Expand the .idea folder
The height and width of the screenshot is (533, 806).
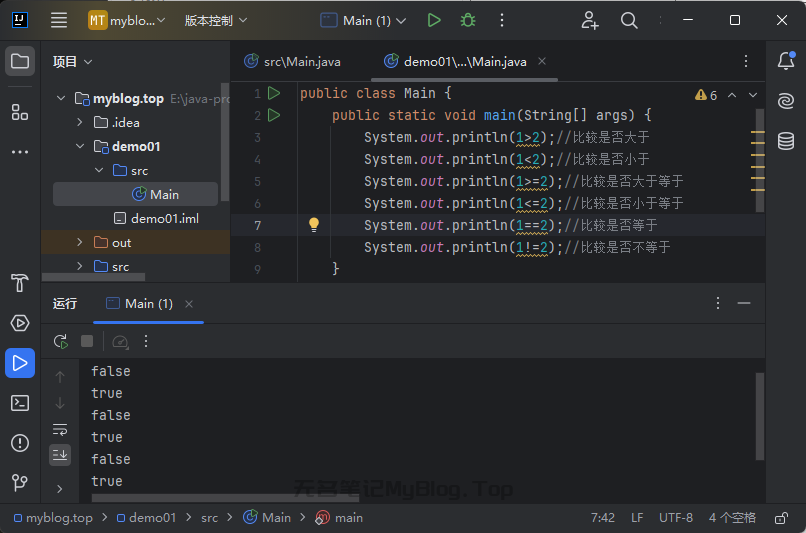tap(80, 122)
